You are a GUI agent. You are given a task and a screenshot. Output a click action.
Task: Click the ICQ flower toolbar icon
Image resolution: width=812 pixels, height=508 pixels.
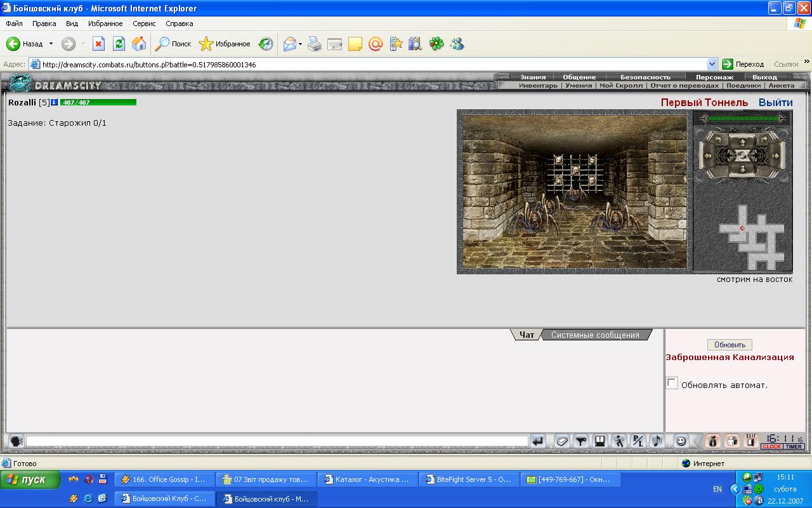(436, 44)
